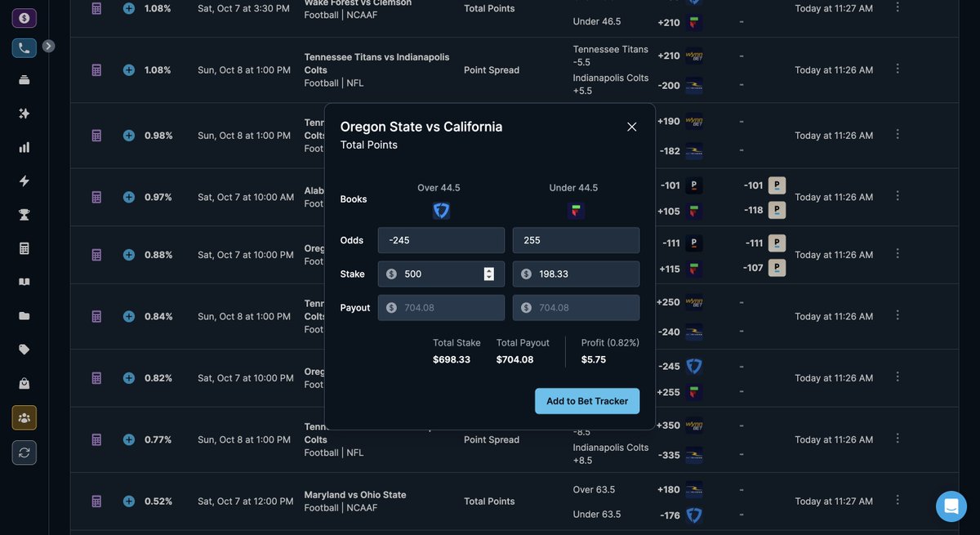Open the shopping bag sidebar icon
Screen dimensions: 980x535
click(x=24, y=383)
